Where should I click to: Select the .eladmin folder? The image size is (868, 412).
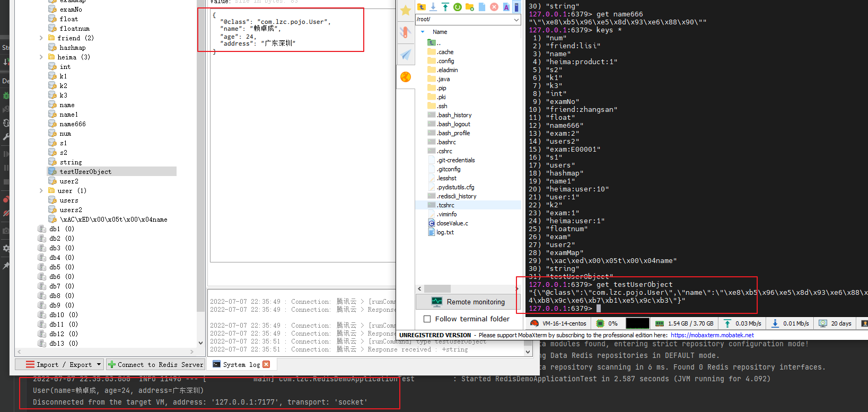448,70
